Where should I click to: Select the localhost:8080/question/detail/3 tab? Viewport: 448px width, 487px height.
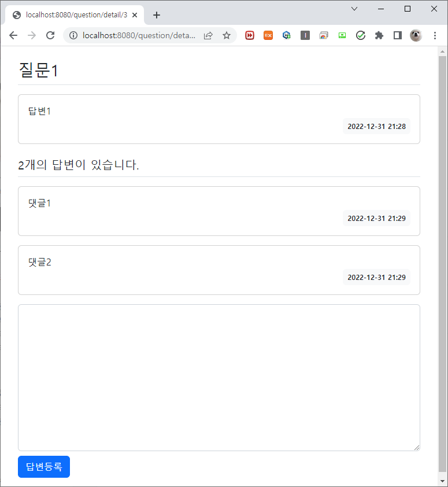[x=75, y=15]
